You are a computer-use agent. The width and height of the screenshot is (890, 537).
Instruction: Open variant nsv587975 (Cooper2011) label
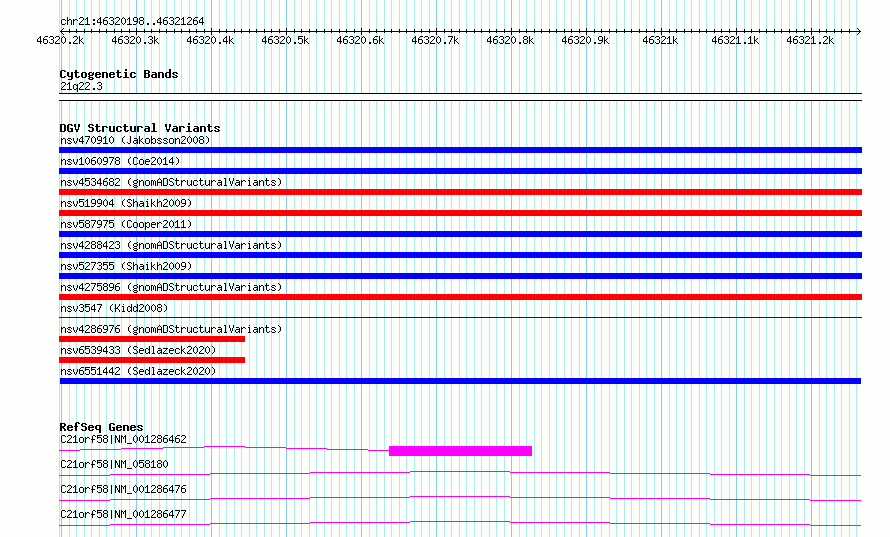coord(126,224)
